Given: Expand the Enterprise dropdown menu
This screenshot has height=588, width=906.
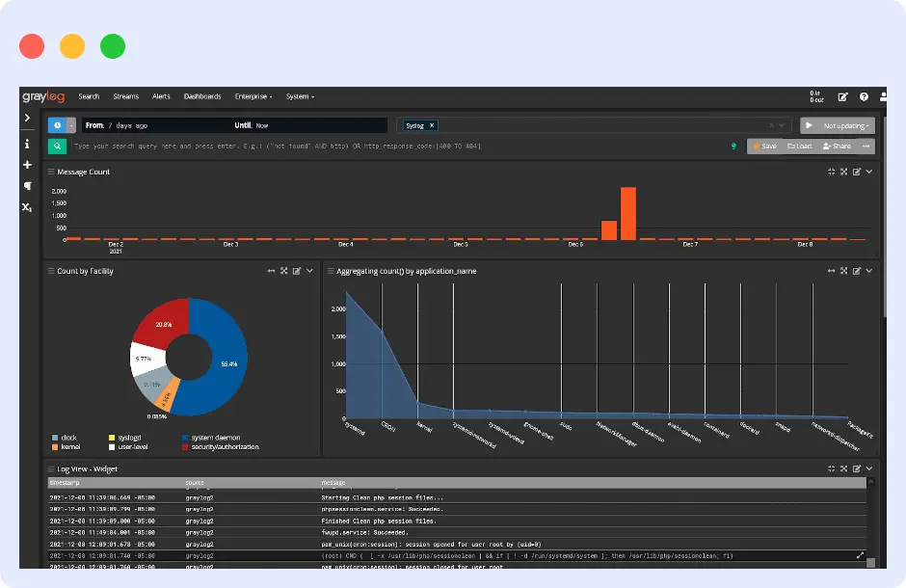Looking at the screenshot, I should click(x=253, y=96).
